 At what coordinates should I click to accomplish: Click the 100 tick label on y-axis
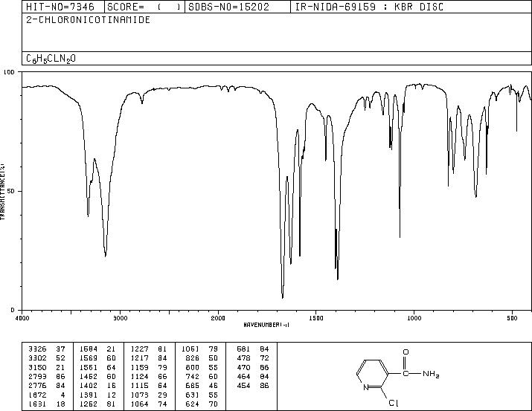tap(9, 72)
